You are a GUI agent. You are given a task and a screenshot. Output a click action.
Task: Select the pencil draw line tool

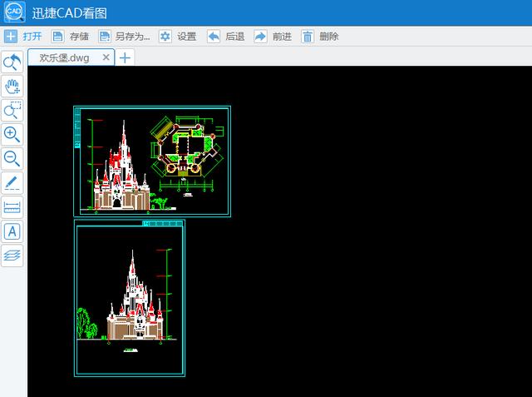[12, 183]
